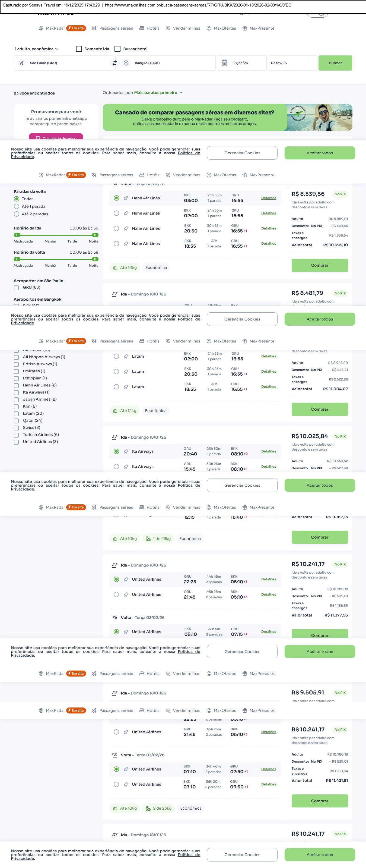
Task: Expand the 'Mais baratos primeiro' sort dropdown
Action: coord(158,93)
